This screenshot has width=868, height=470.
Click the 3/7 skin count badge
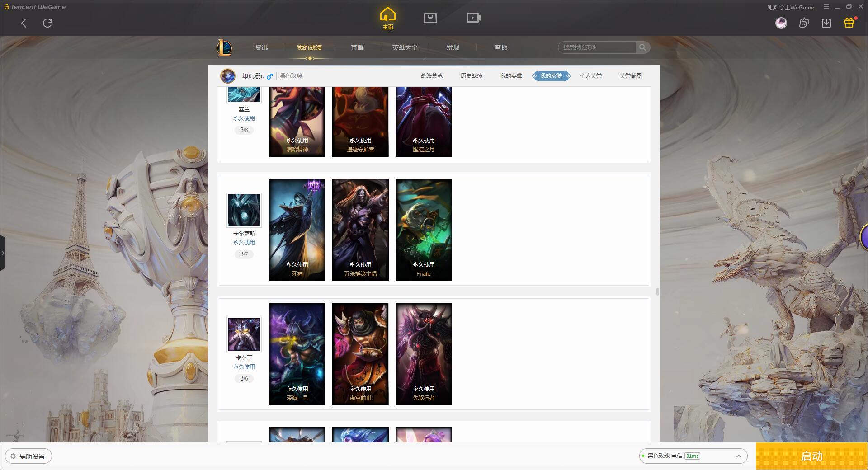[x=244, y=254]
